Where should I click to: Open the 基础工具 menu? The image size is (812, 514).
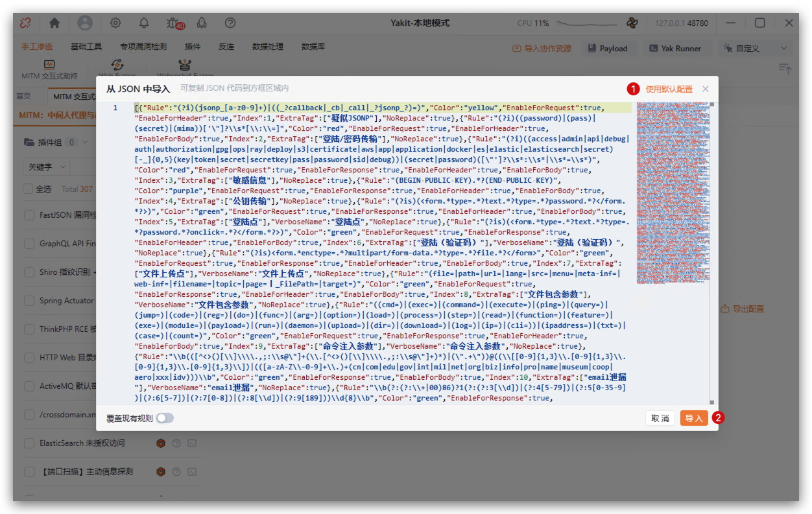86,47
